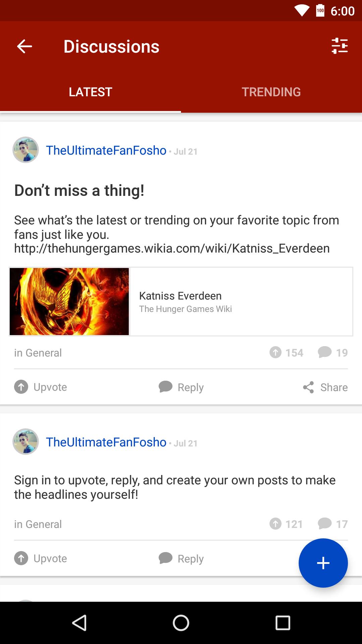This screenshot has height=644, width=362.
Task: Tap the comment icon showing 17 replies
Action: 324,524
